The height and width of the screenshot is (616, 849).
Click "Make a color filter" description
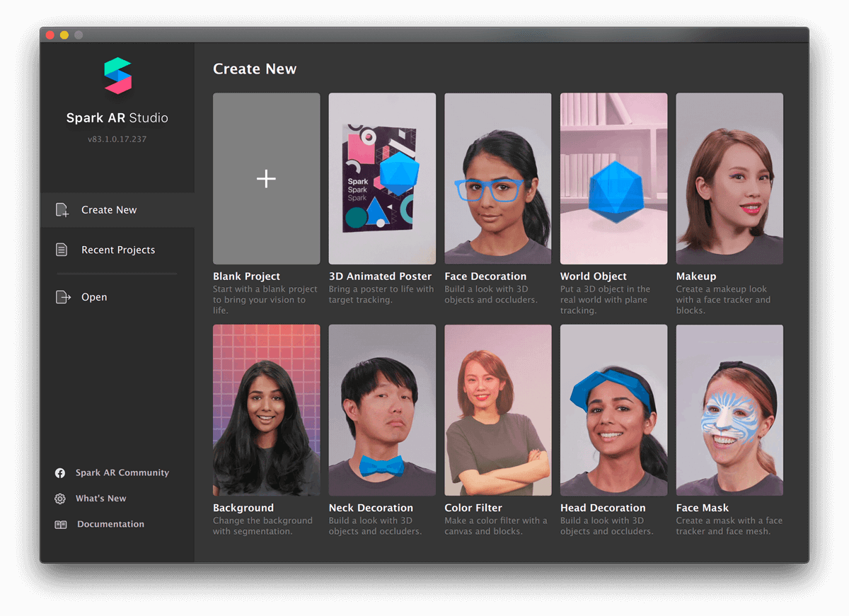[497, 526]
